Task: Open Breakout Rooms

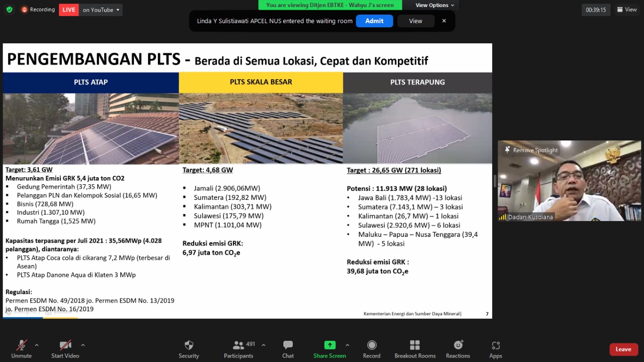Action: (415, 345)
